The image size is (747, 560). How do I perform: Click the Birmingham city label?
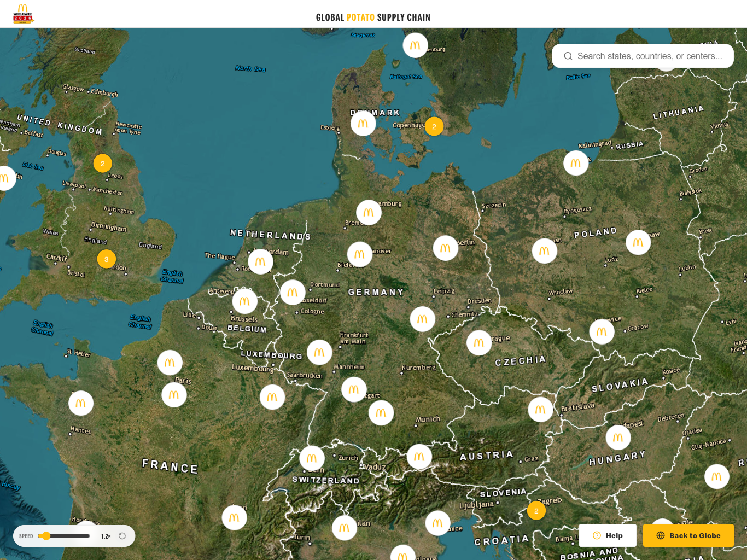click(109, 227)
